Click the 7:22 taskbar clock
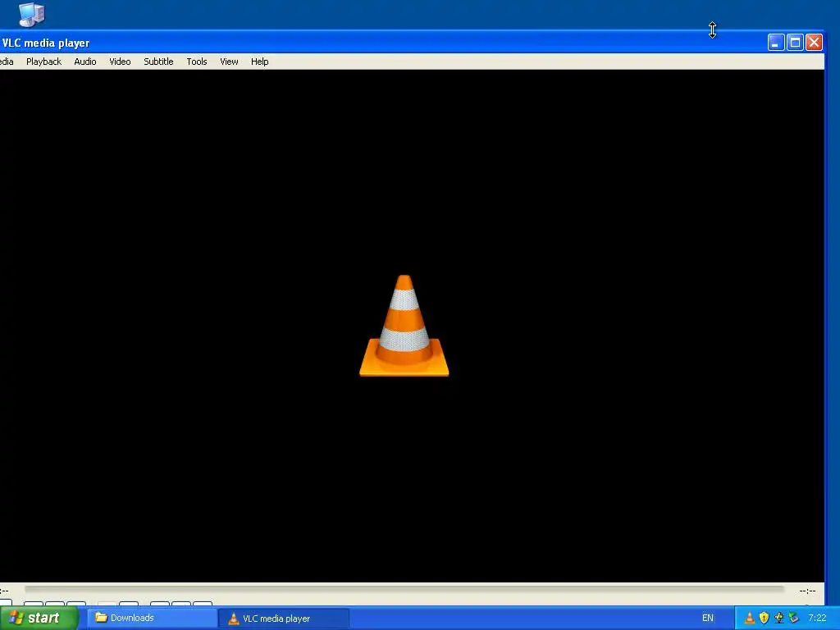Screen dimensions: 840x630 (x=817, y=618)
